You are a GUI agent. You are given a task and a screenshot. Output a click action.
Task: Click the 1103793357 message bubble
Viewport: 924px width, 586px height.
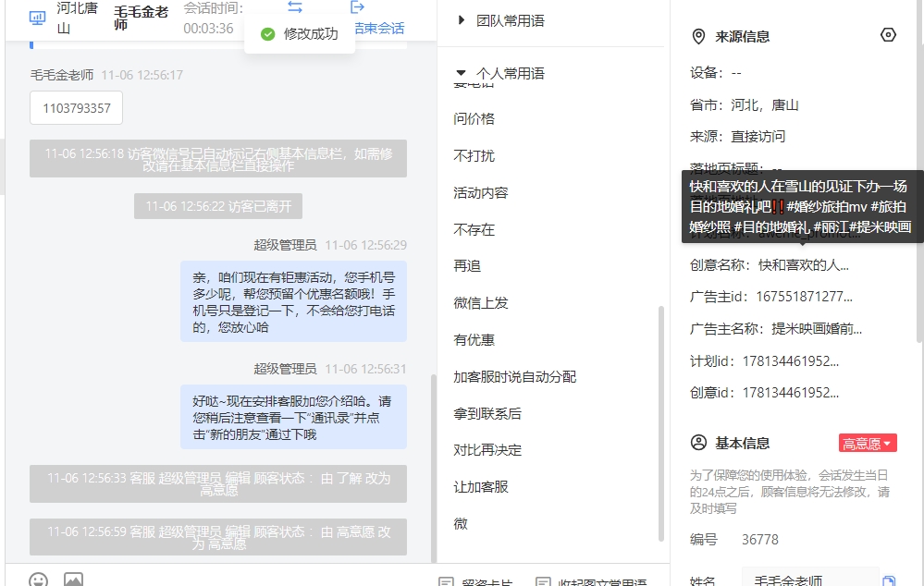(x=77, y=108)
